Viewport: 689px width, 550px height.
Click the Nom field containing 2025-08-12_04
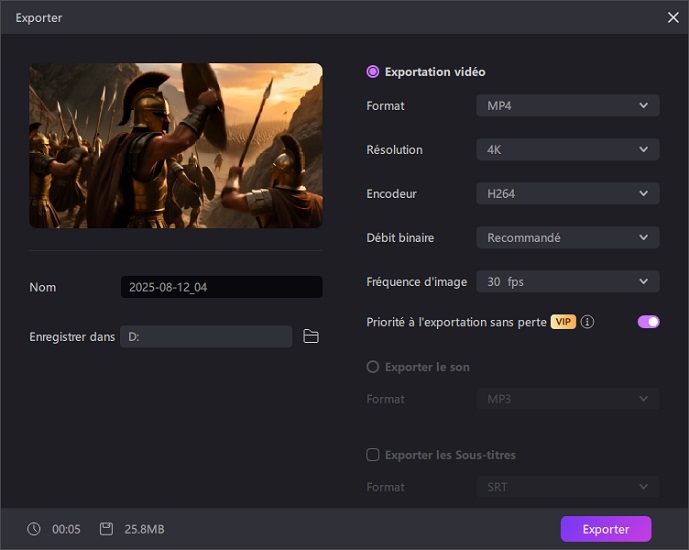point(221,287)
